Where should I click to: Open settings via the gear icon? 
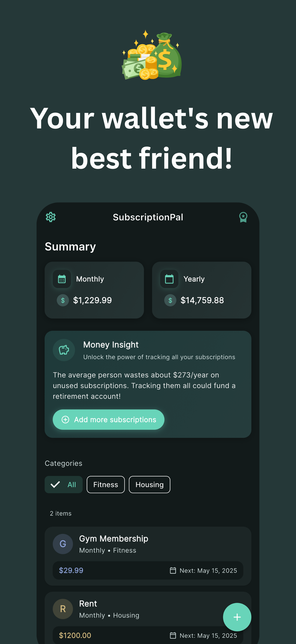coord(51,217)
